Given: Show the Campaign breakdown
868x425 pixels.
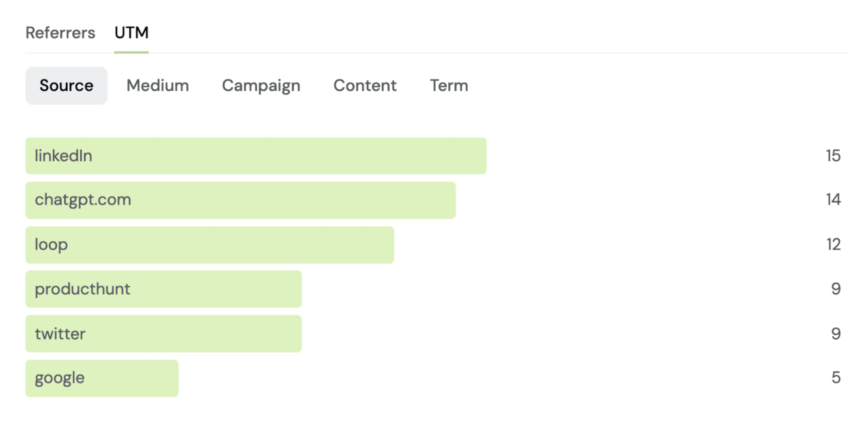Looking at the screenshot, I should click(261, 85).
